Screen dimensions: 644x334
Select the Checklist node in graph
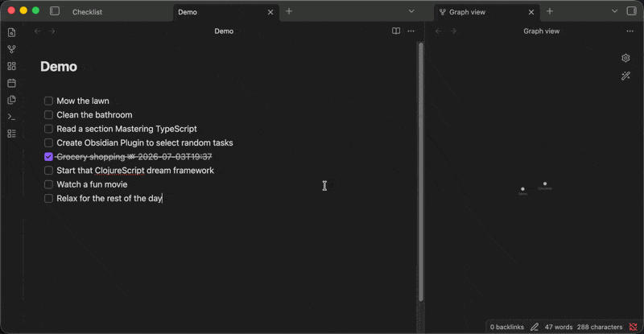pyautogui.click(x=545, y=183)
